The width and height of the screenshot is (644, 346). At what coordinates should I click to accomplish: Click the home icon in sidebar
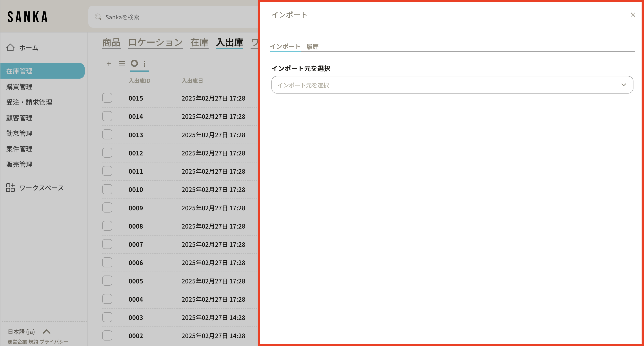(x=11, y=47)
